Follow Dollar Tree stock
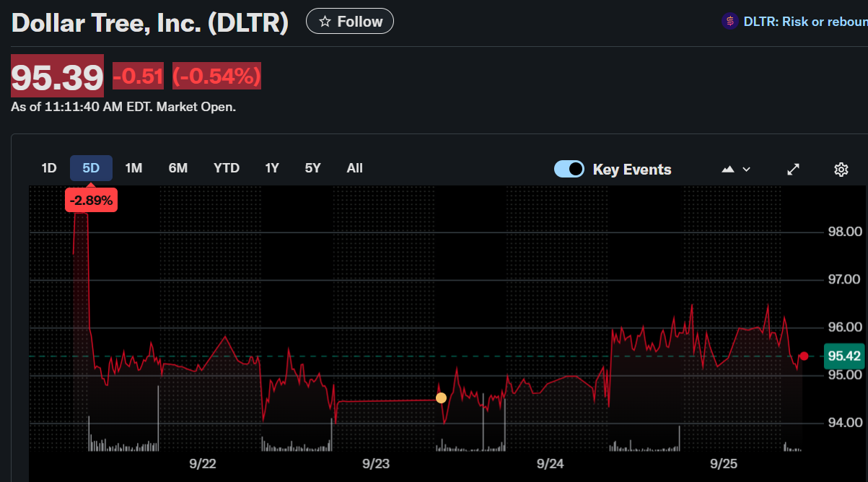868x482 pixels. 350,22
